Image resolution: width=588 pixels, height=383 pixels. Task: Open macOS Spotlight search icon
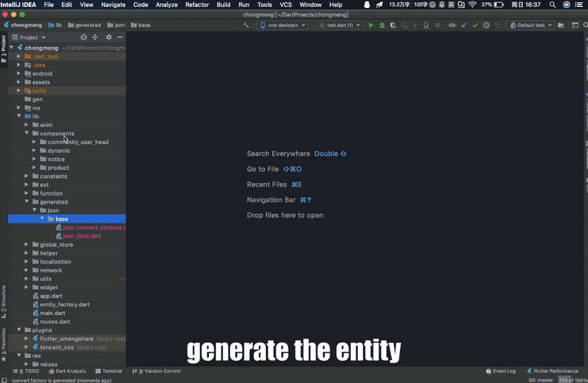click(553, 5)
